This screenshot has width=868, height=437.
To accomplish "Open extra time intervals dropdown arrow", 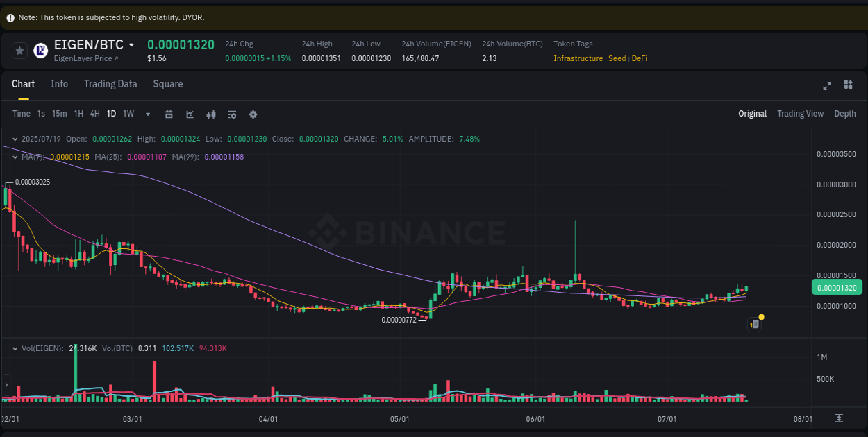I will coord(147,114).
